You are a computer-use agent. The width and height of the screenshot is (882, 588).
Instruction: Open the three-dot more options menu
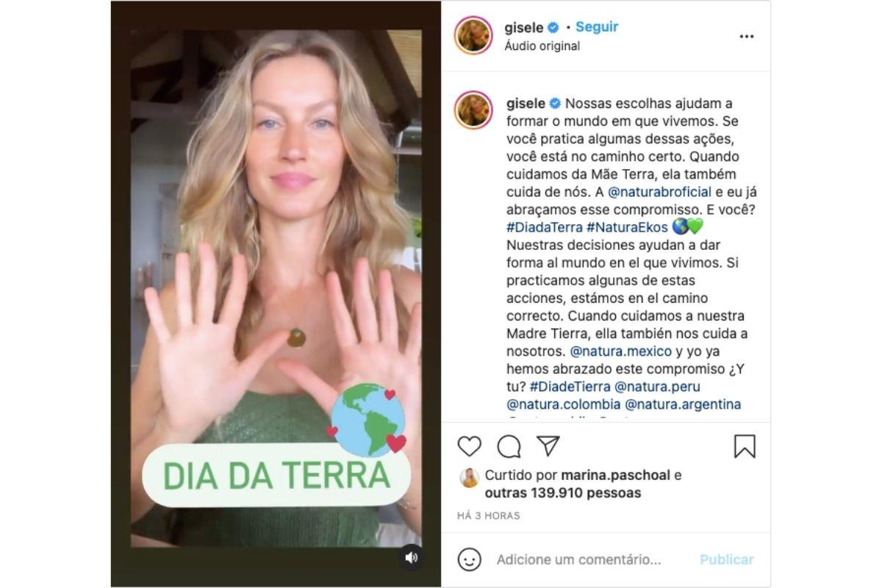coord(747,37)
